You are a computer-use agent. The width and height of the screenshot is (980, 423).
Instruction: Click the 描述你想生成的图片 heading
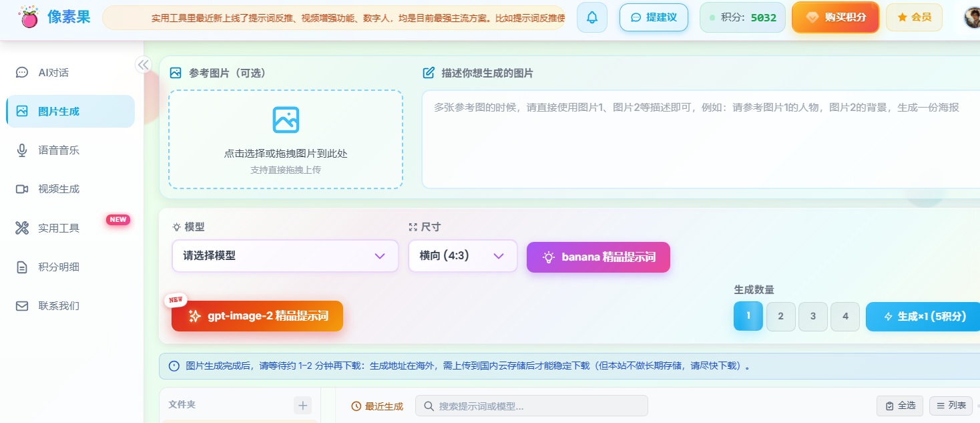click(x=487, y=73)
